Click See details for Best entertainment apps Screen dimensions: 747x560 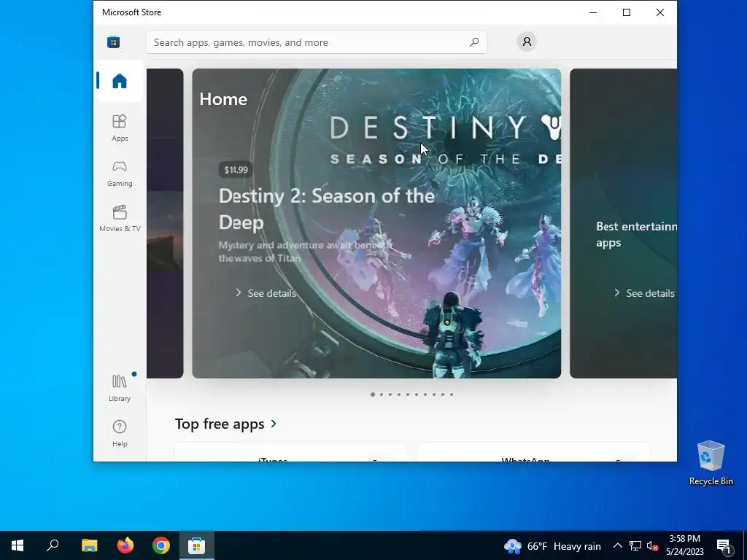pyautogui.click(x=644, y=293)
